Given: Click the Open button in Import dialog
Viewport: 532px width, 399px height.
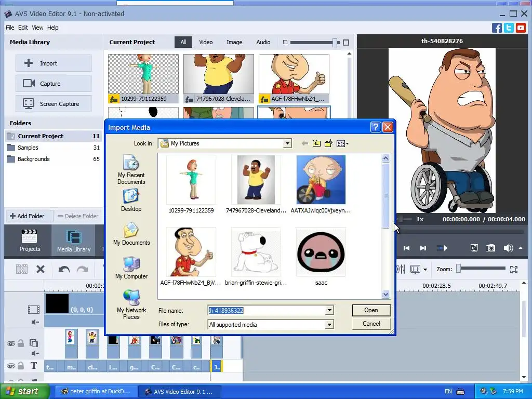Looking at the screenshot, I should 371,310.
